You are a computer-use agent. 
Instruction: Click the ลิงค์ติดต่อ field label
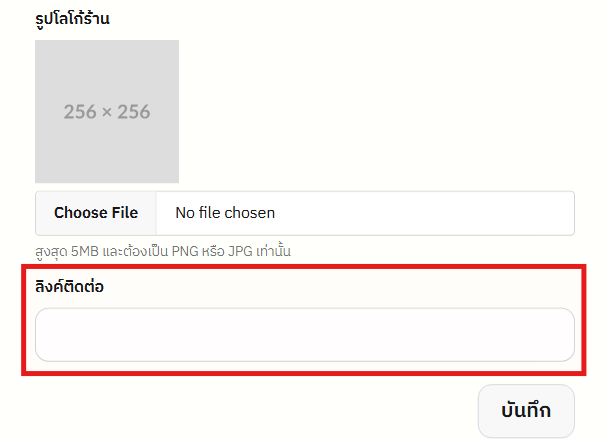[70, 287]
